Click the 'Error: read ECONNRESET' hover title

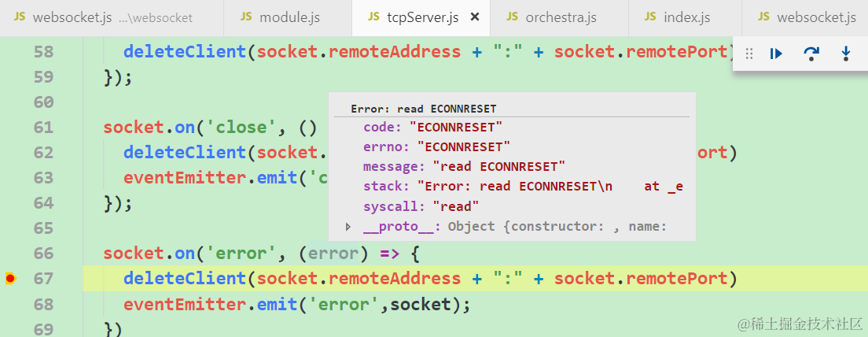tap(424, 109)
